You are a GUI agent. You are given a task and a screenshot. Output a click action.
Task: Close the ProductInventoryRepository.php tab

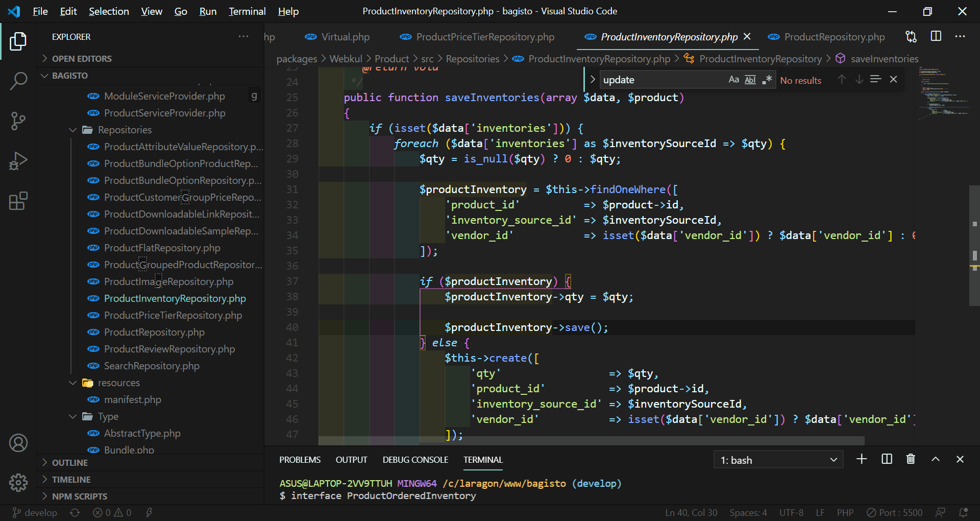pos(747,37)
